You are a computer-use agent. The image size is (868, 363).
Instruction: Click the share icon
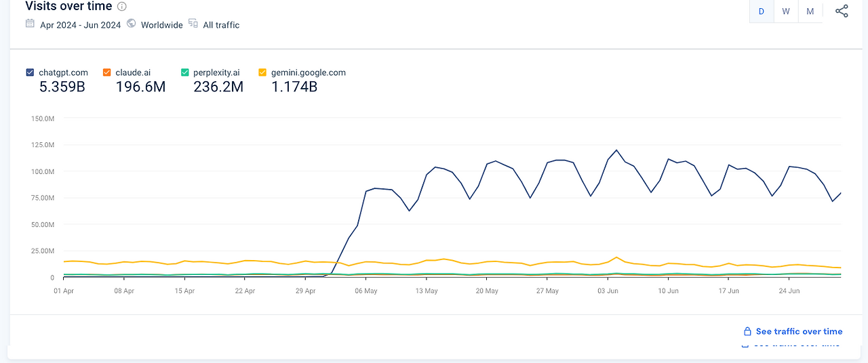point(842,12)
